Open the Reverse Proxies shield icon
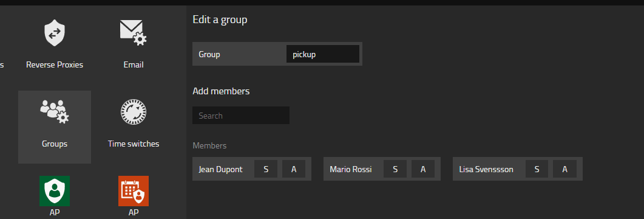644x219 pixels. [x=55, y=33]
